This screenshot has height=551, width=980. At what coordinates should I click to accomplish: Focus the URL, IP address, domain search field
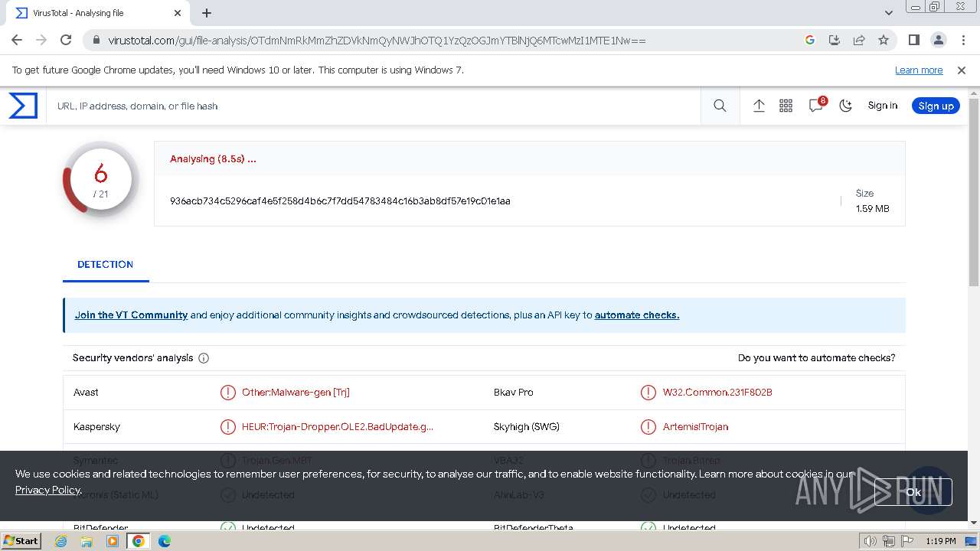375,106
